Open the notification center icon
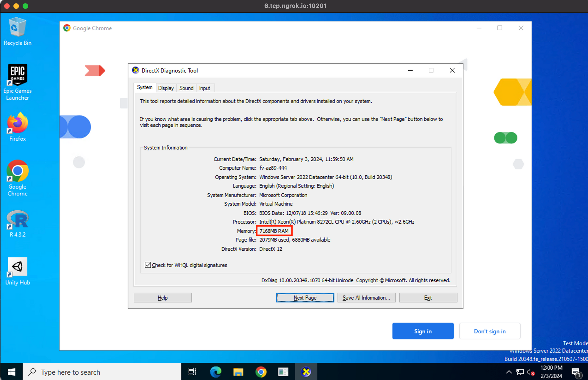The image size is (588, 380). click(576, 372)
